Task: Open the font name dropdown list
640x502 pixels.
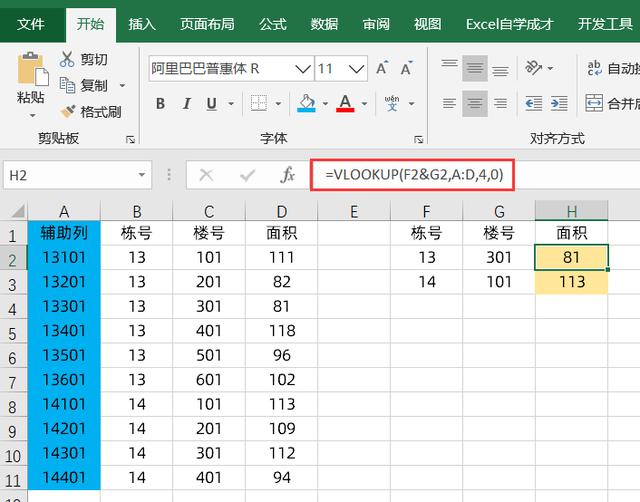Action: coord(303,69)
